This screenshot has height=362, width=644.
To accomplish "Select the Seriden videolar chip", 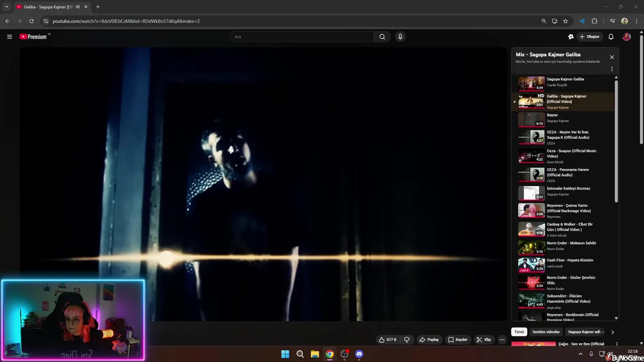I will point(546,332).
